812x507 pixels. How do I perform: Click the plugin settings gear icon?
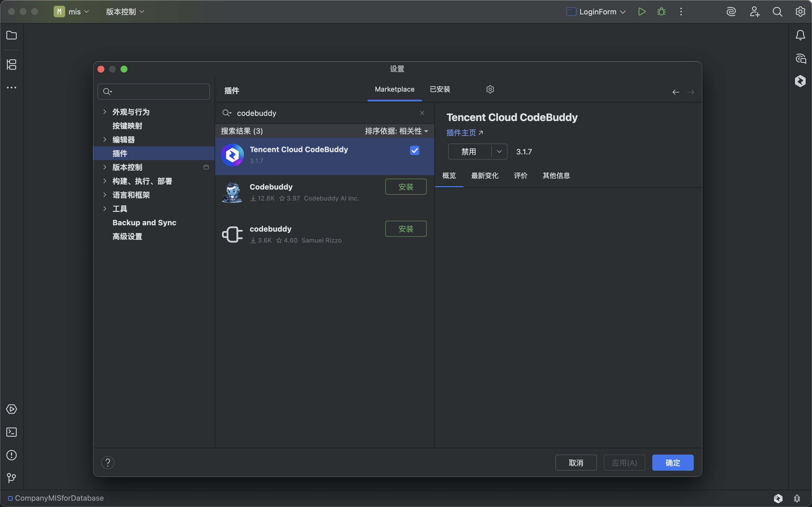point(490,89)
